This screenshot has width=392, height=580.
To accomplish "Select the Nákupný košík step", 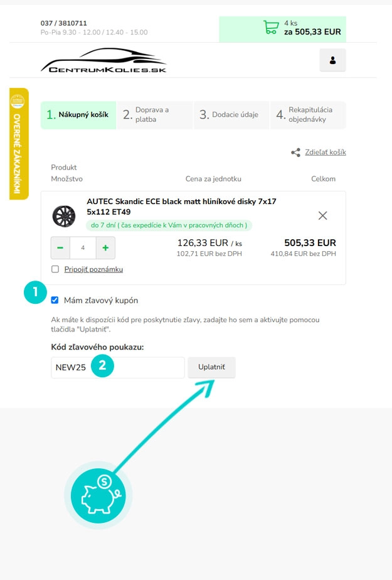I will 78,115.
